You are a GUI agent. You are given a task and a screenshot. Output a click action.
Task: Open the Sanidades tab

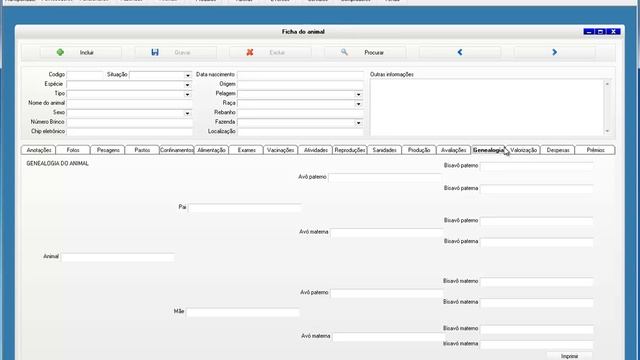tap(384, 150)
